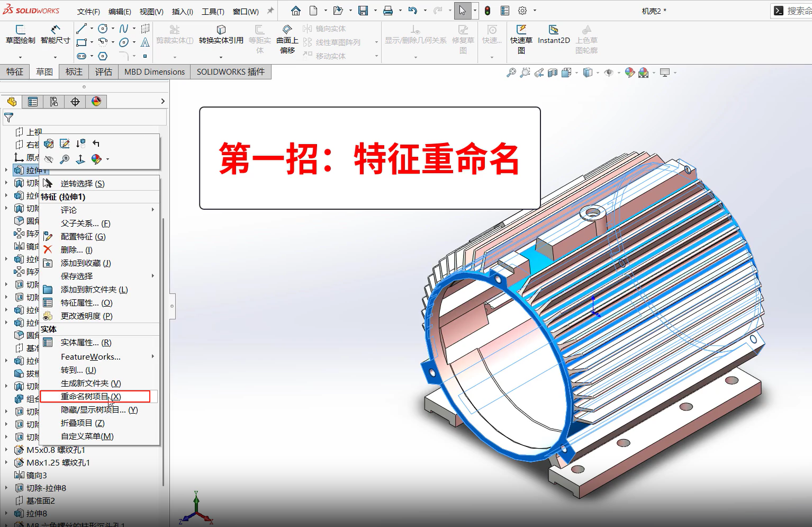Click the 曲面上偏移 button

(x=287, y=39)
